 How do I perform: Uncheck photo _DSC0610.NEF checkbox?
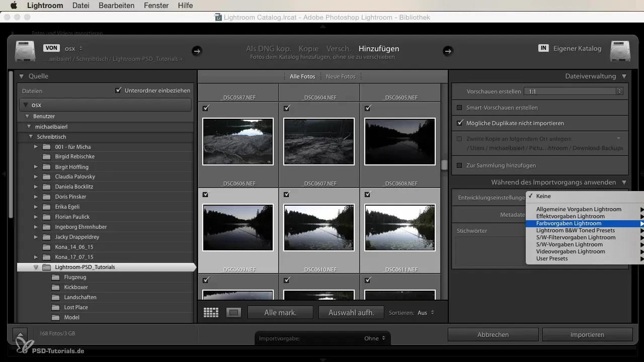click(286, 195)
